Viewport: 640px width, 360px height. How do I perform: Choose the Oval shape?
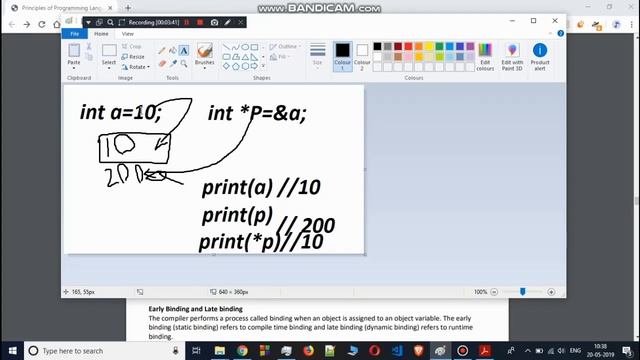[x=245, y=47]
